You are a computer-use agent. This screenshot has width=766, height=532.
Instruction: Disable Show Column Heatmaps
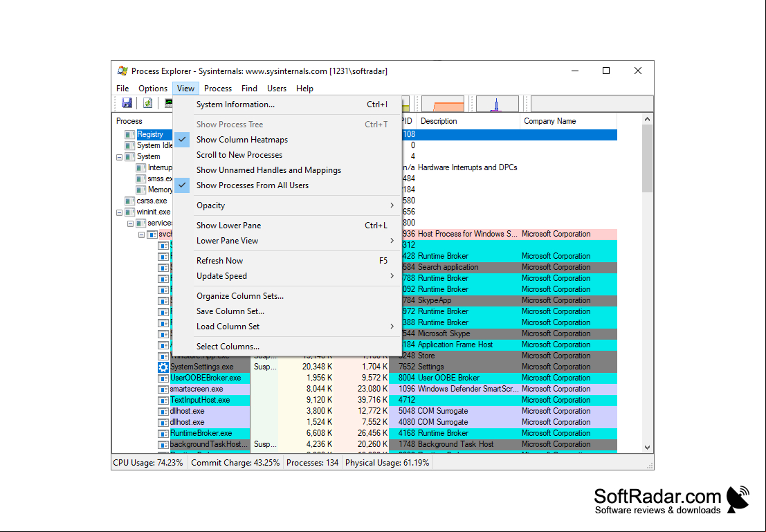(286, 140)
